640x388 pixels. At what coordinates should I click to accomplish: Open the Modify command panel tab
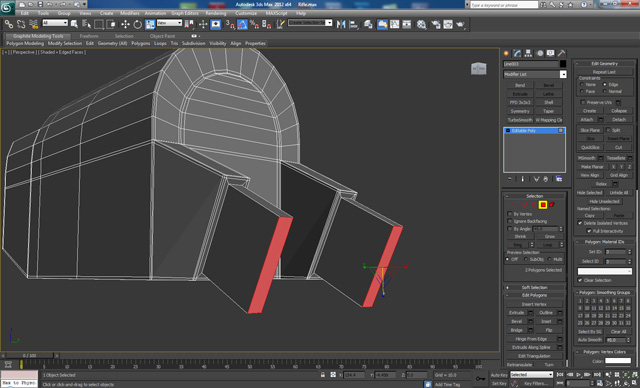pyautogui.click(x=518, y=53)
